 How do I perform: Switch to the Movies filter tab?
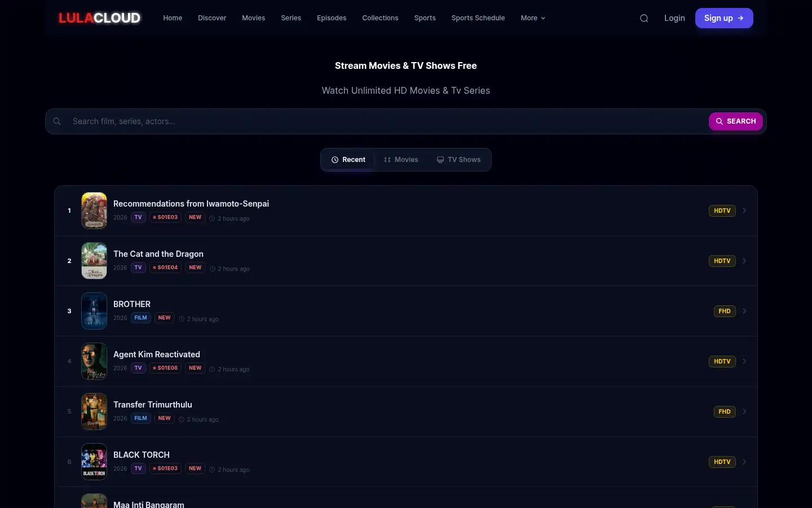(401, 160)
